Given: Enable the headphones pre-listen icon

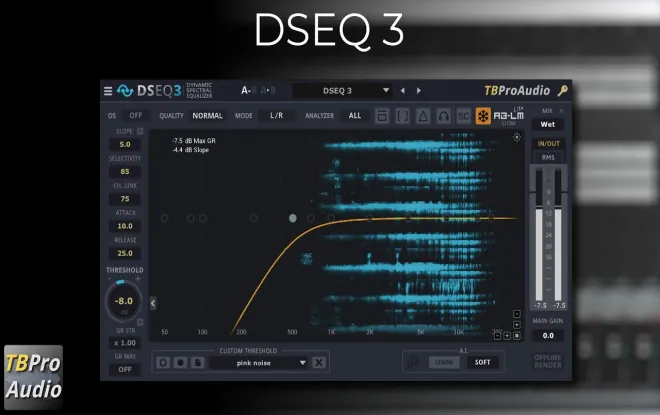Looking at the screenshot, I should pyautogui.click(x=443, y=116).
